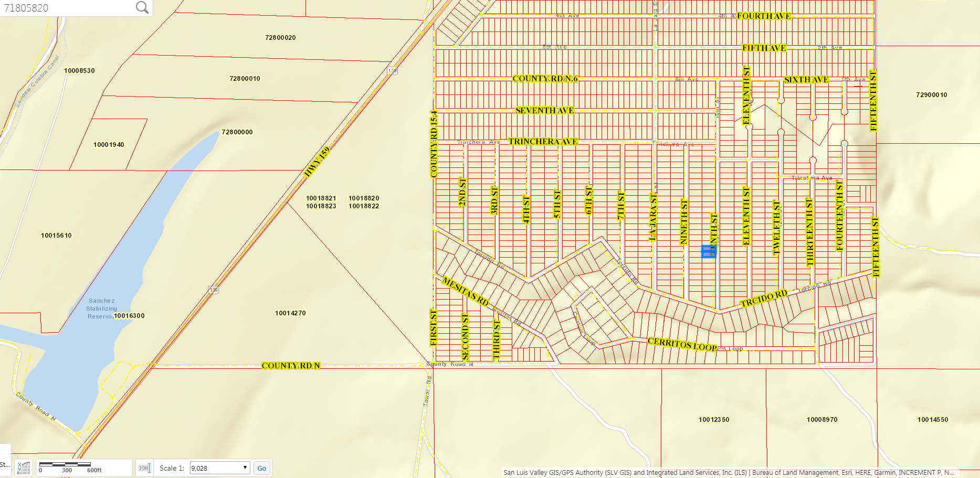The image size is (980, 478).
Task: Click the 1:500 scale input icon
Action: click(x=144, y=468)
